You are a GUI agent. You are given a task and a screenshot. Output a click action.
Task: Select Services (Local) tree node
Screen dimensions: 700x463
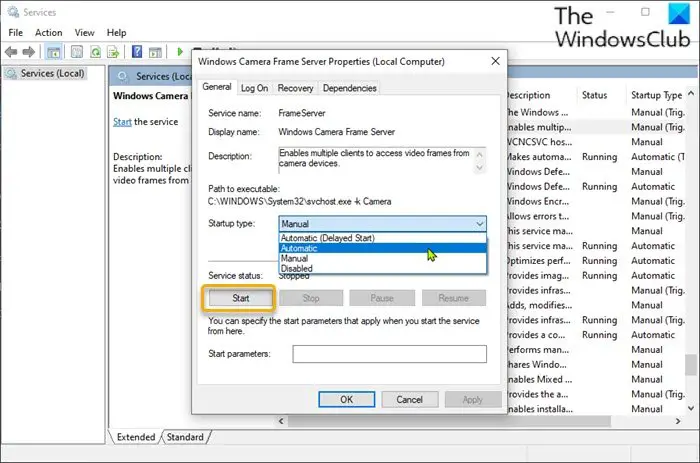(x=46, y=73)
